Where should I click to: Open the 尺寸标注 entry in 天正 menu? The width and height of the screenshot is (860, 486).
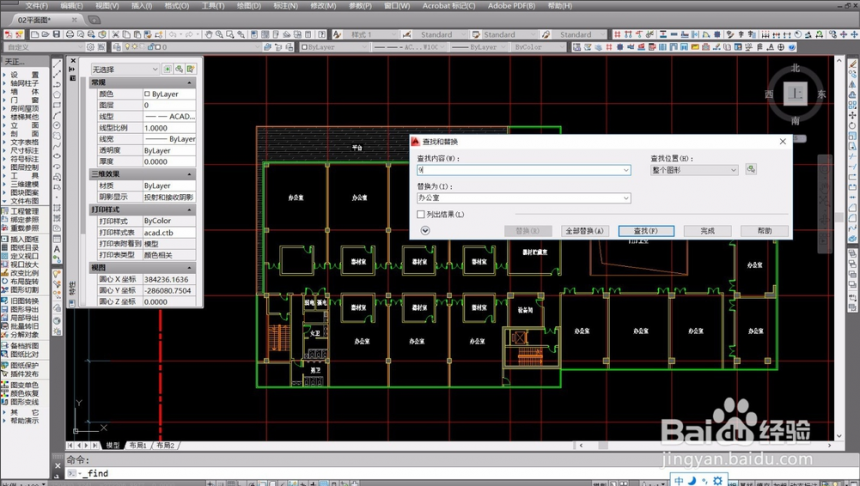pos(25,150)
